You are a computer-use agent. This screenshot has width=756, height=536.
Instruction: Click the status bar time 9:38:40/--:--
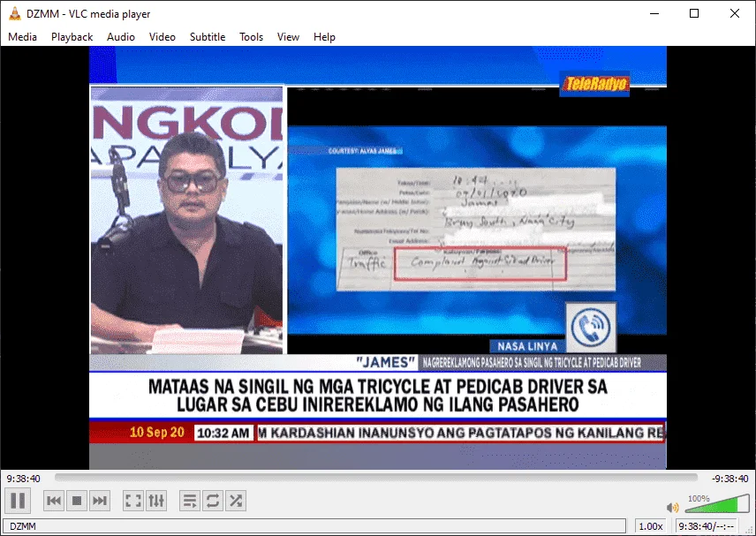pos(706,526)
